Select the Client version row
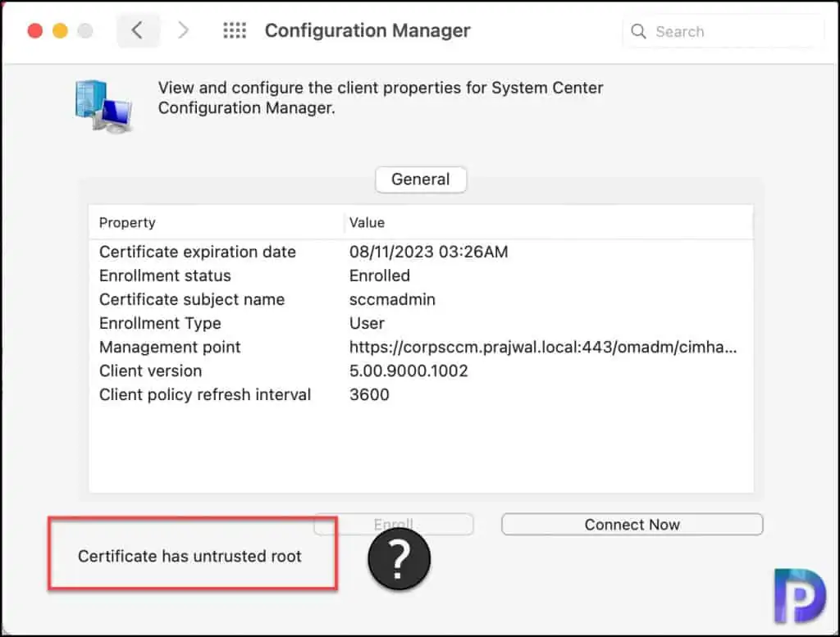 pos(421,371)
